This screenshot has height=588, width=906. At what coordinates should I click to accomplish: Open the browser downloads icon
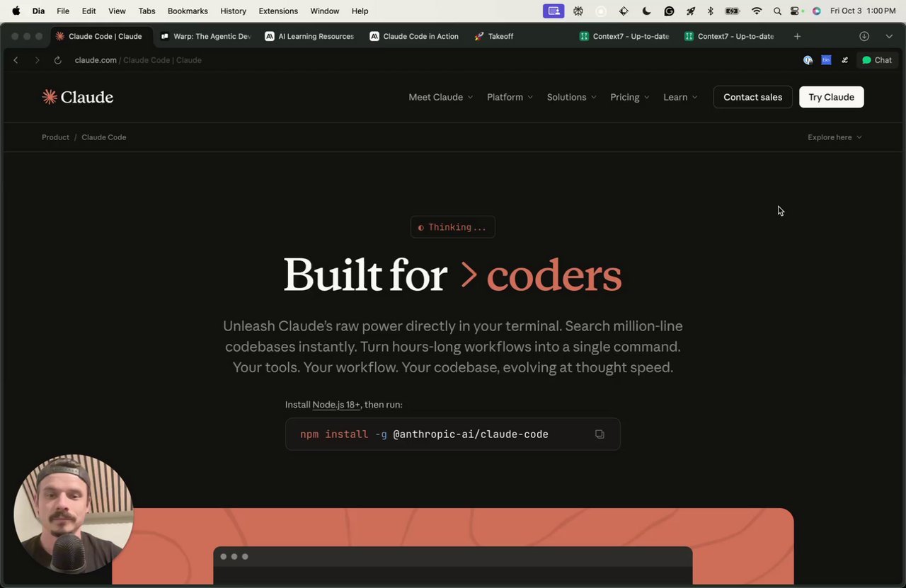click(x=864, y=36)
